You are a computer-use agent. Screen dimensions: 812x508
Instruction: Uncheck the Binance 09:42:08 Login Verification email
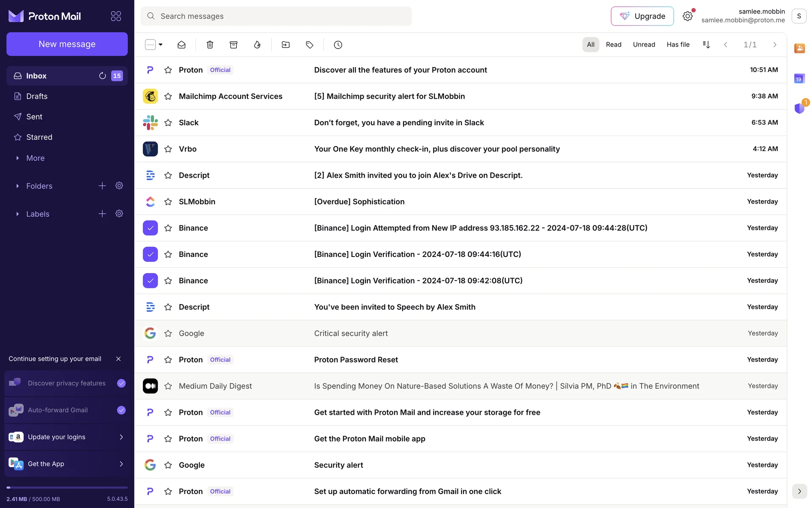click(150, 281)
